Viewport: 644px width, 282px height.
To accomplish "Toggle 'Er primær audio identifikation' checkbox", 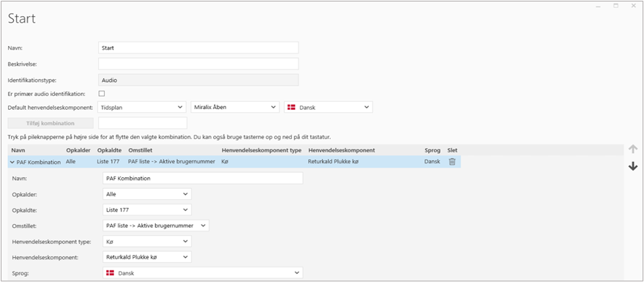I will pos(102,93).
